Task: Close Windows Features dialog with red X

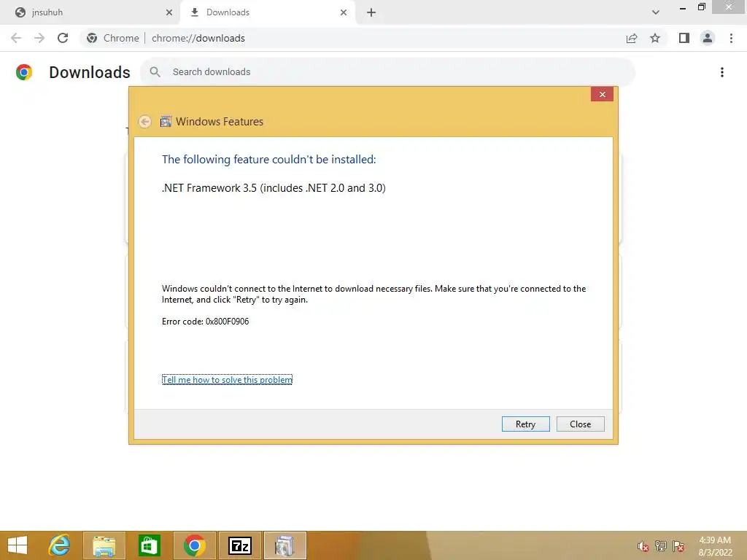Action: (x=602, y=94)
